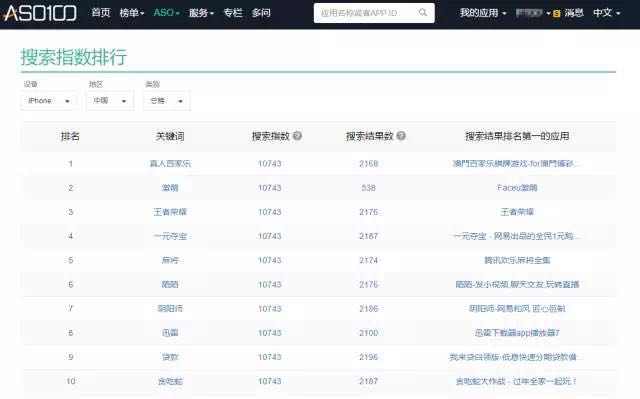Open the 总榜 category dropdown
The image size is (640, 399).
[167, 101]
